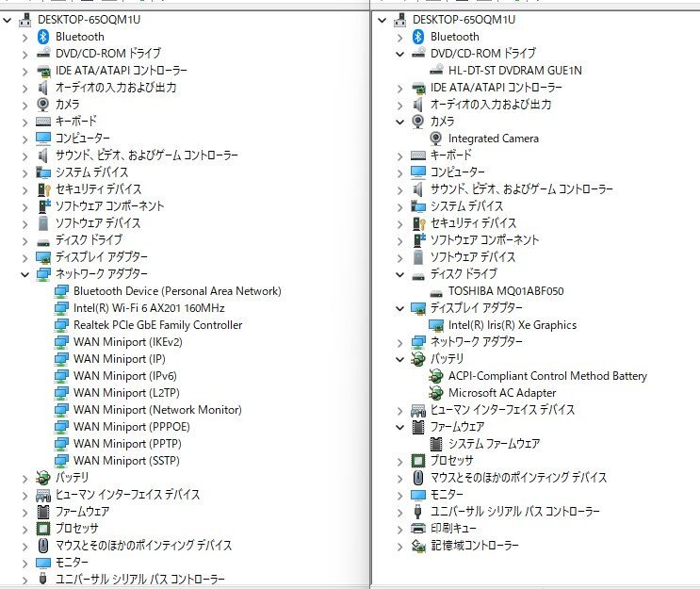
Task: Select WAN Miniport (PPPOE)
Action: [x=132, y=427]
